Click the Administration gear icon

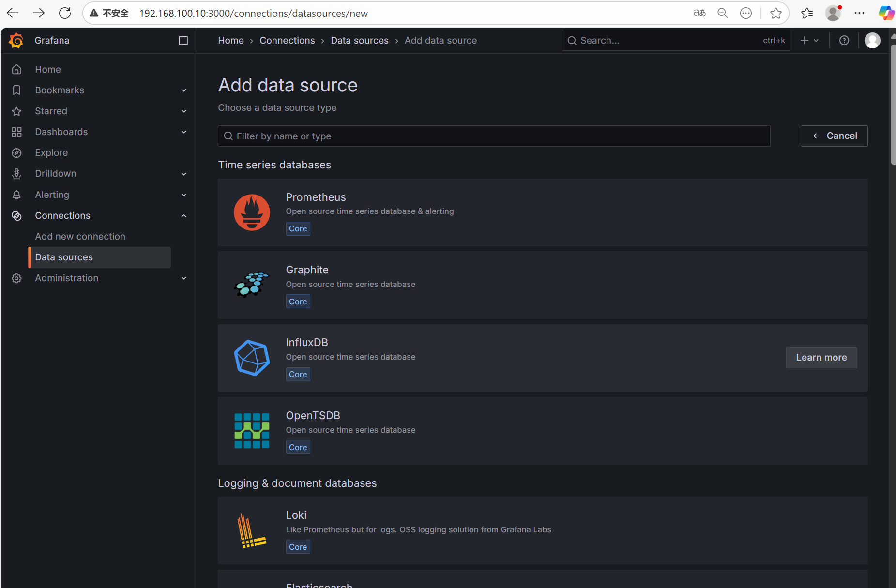pos(16,278)
